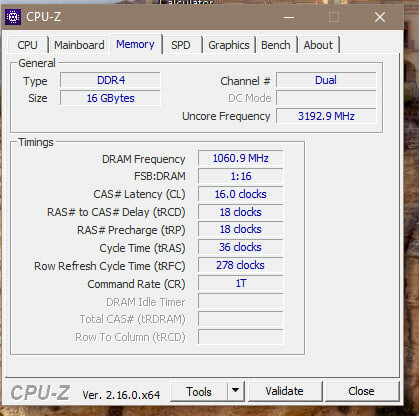Click the Cycle Time (tRAS) label

[142, 248]
